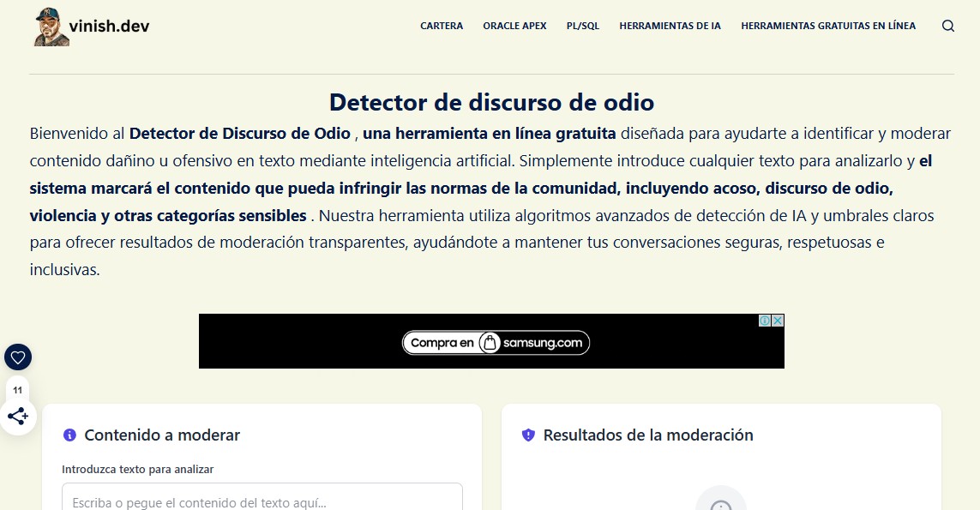Viewport: 980px width, 510px height.
Task: Close the Samsung ad with X icon
Action: tap(777, 321)
